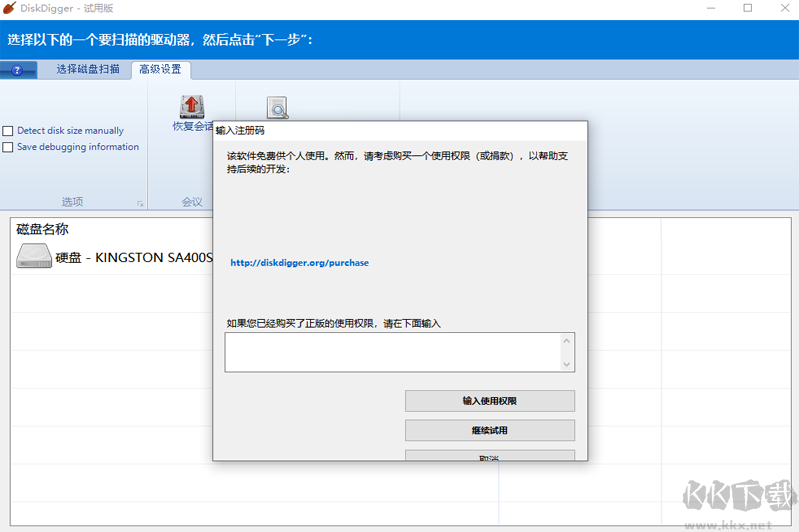Viewport: 799px width, 532px height.
Task: Close the DiskDigger window
Action: click(785, 8)
